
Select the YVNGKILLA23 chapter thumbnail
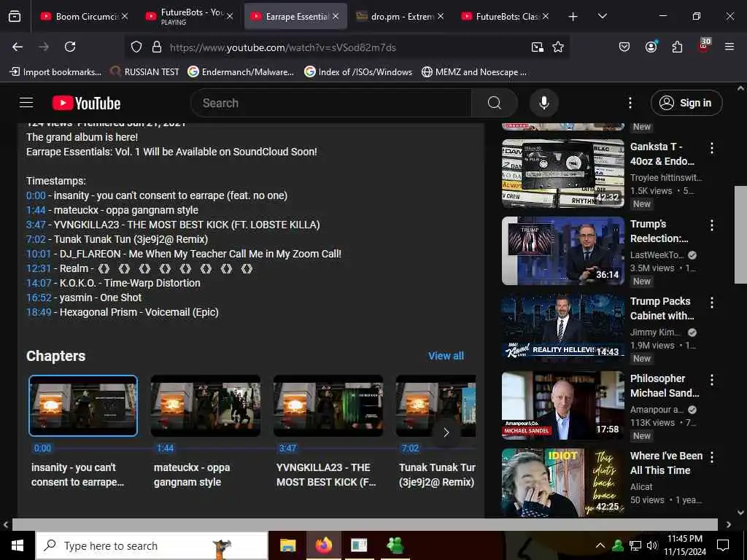point(328,405)
